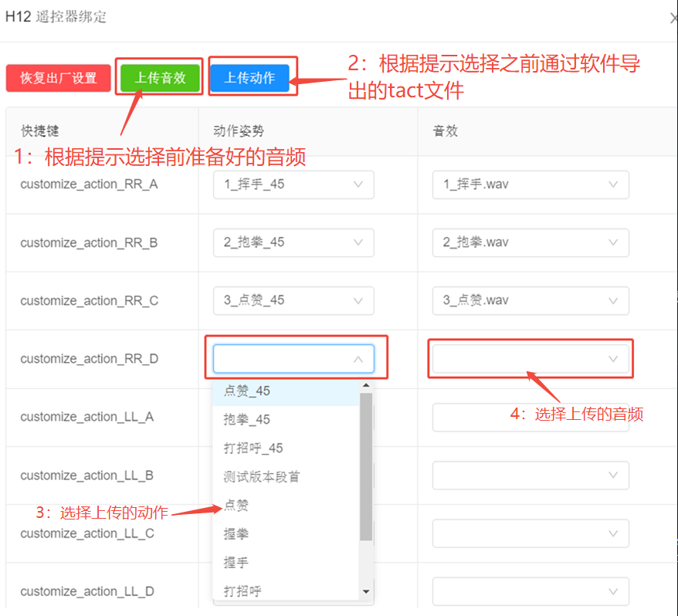The height and width of the screenshot is (616, 678).
Task: Open the empty sound dropdown for customize_action_RR_D
Action: tap(530, 359)
